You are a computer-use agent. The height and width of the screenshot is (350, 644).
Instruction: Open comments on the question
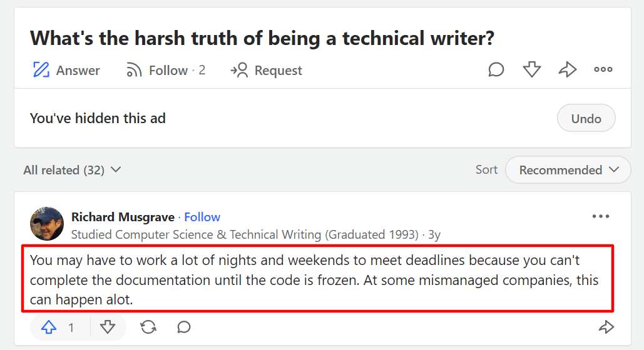[496, 70]
